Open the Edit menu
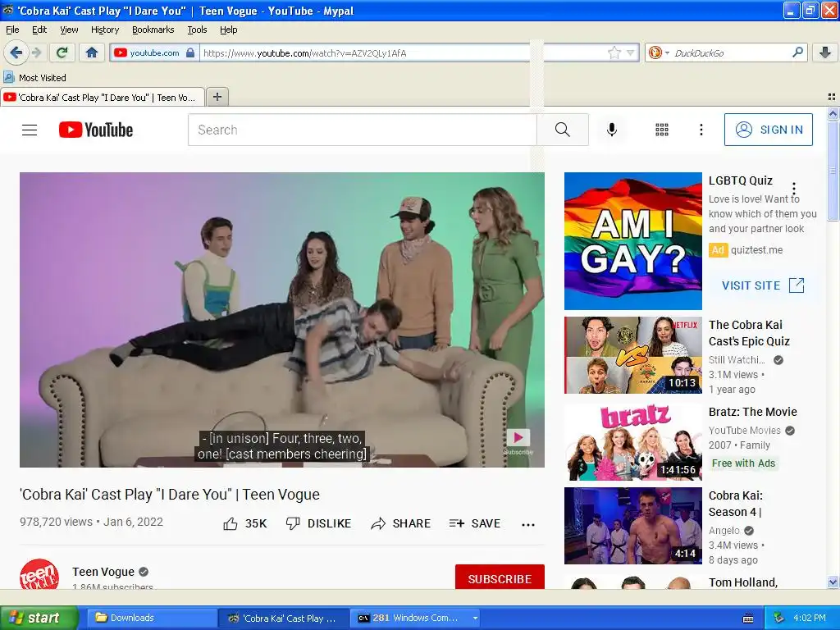 [39, 30]
